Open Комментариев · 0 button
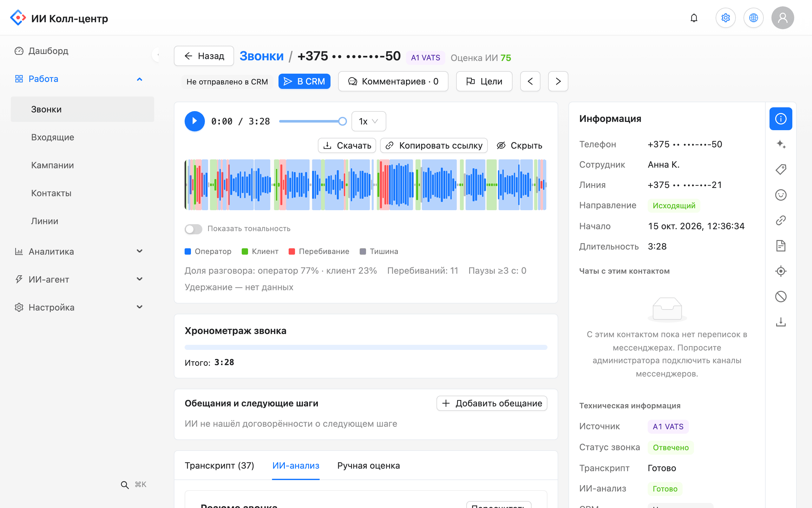The width and height of the screenshot is (812, 508). pos(393,81)
